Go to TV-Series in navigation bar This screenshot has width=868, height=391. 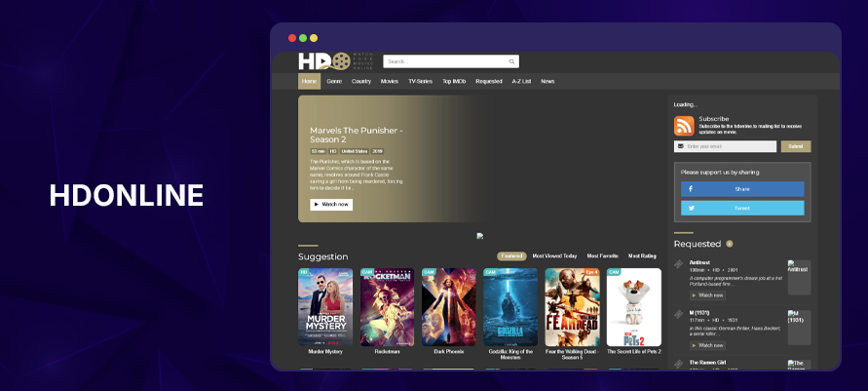(x=420, y=81)
